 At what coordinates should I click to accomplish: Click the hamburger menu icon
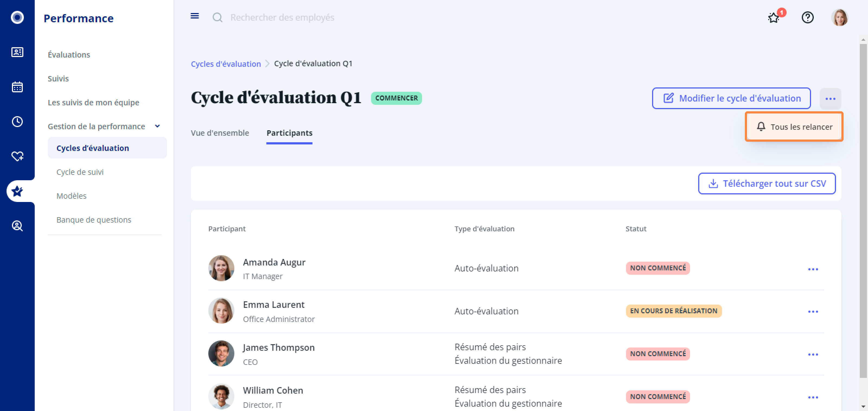(194, 16)
